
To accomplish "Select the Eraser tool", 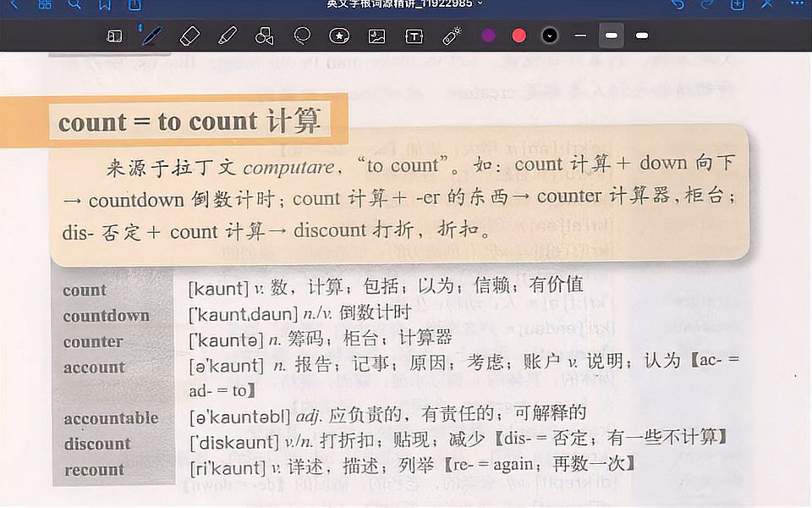I will 189,36.
